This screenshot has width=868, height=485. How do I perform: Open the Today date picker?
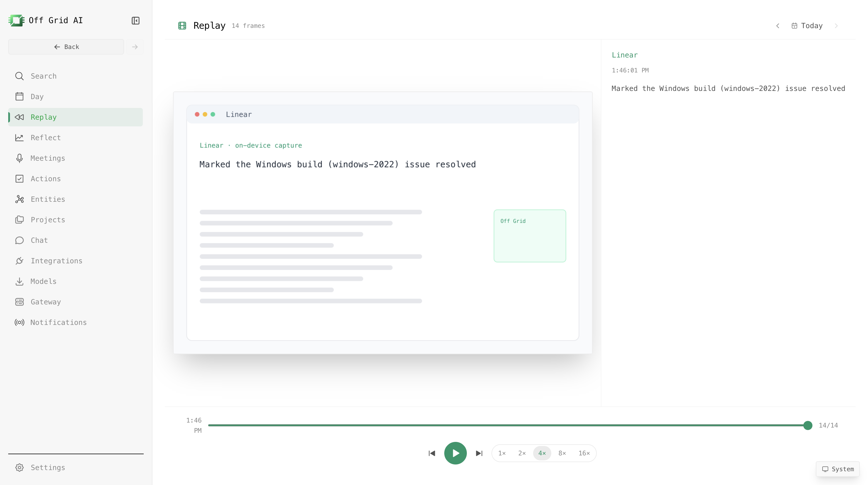pos(807,26)
